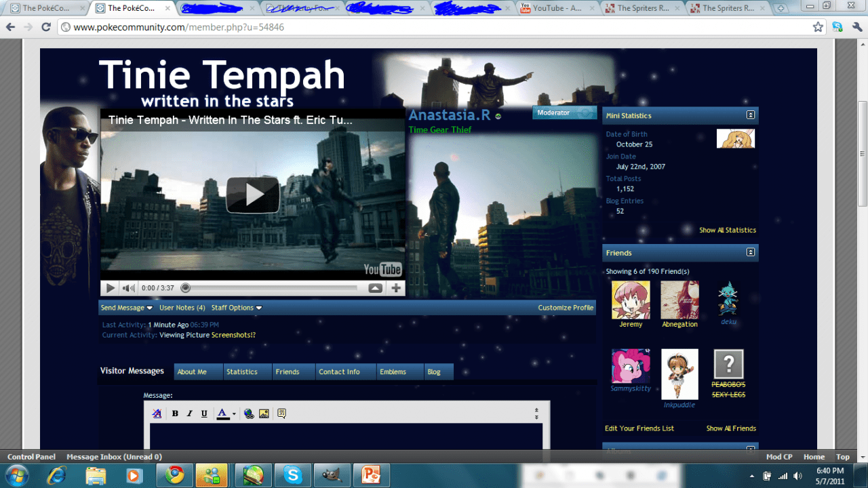
Task: Click the player bar play button
Action: 110,288
